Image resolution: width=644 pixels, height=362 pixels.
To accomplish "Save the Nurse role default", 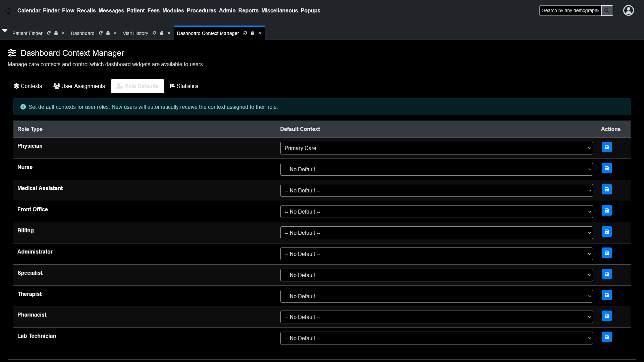I will pyautogui.click(x=606, y=168).
